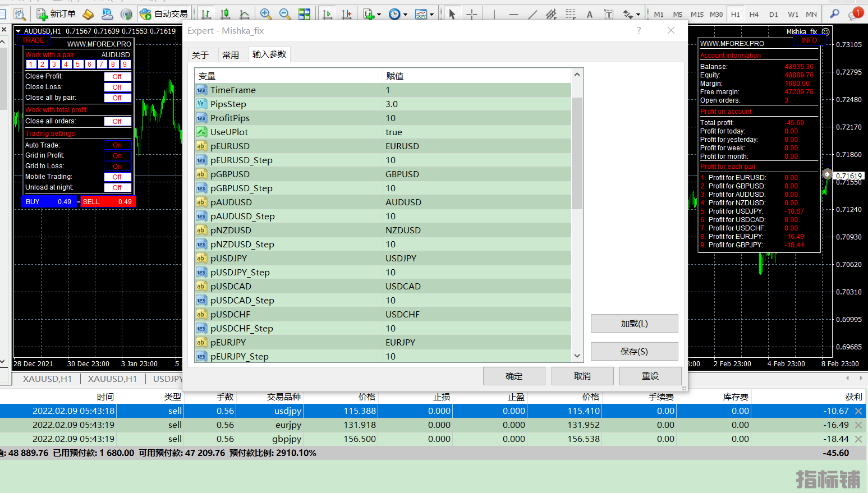
Task: Click the zoom out magnifier icon
Action: 285,14
